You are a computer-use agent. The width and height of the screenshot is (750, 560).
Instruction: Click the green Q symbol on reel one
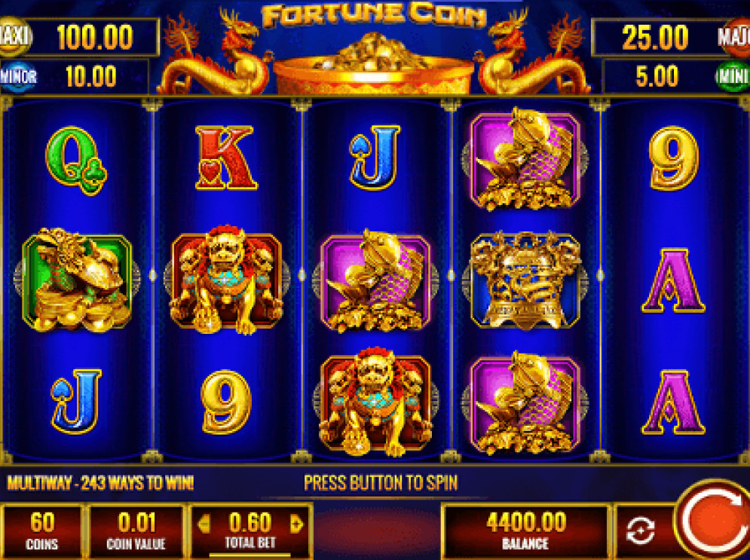pos(76,161)
